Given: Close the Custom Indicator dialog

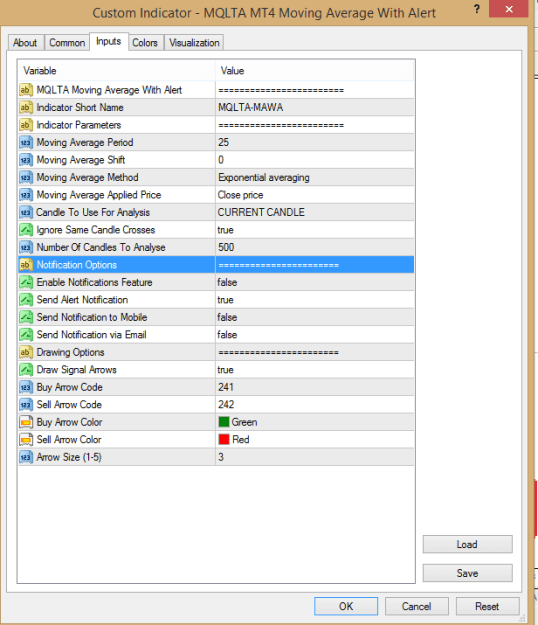Looking at the screenshot, I should tap(509, 9).
